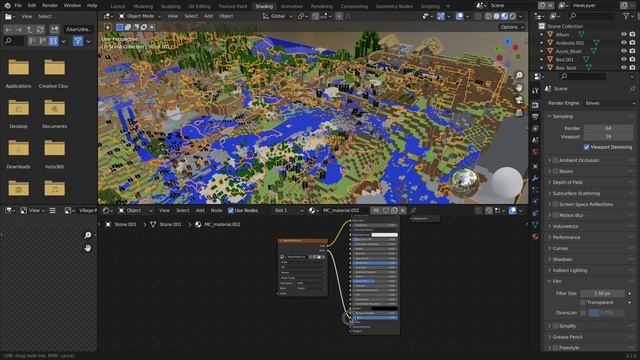The image size is (640, 360).
Task: Click the viewport zoom magnifier icon
Action: point(519,75)
